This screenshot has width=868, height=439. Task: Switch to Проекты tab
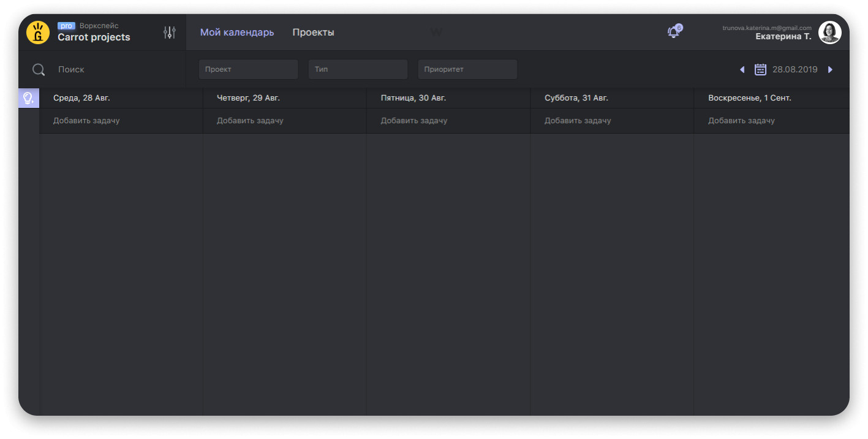coord(313,32)
